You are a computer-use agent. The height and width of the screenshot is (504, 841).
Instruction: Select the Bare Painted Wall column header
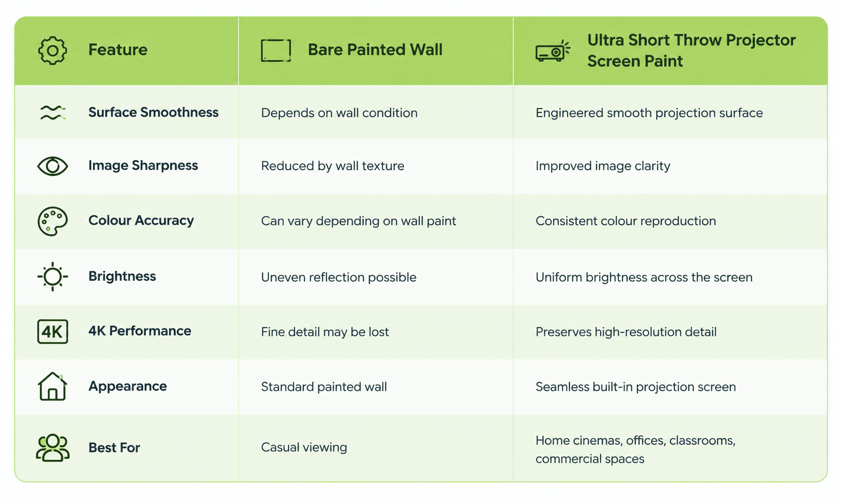(375, 50)
